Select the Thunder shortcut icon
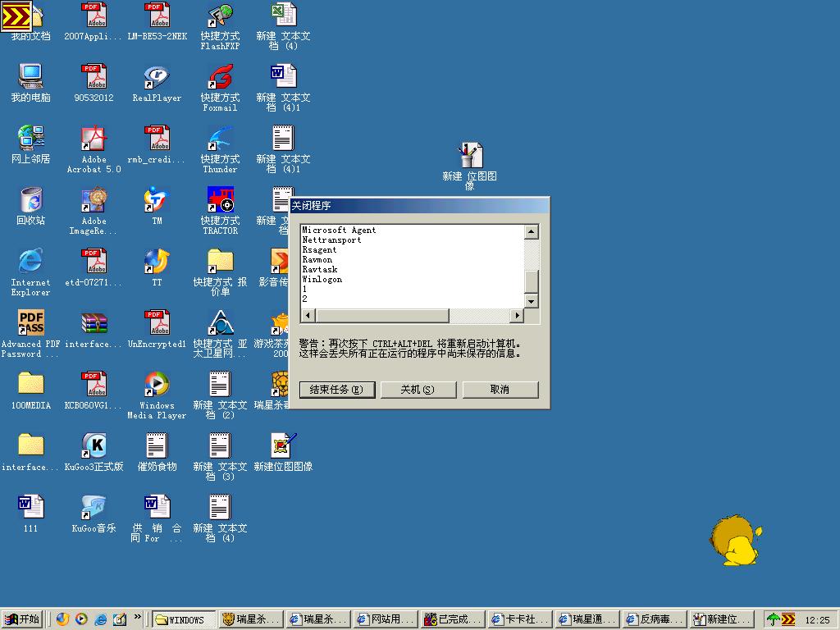 point(220,148)
